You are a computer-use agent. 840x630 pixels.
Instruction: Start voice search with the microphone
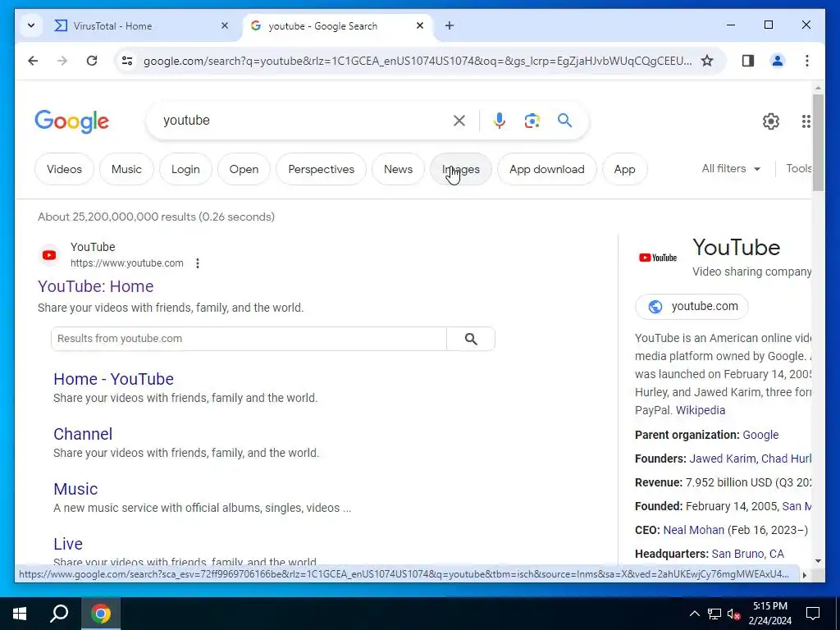[500, 121]
